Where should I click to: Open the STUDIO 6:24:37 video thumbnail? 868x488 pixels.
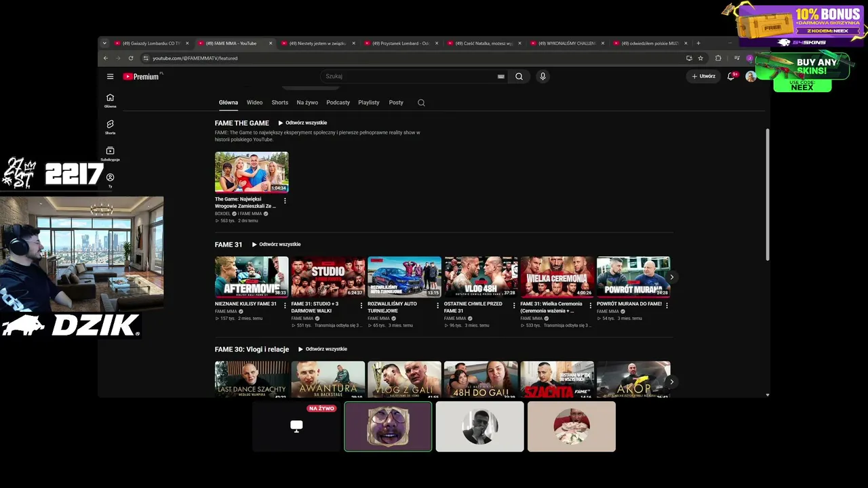pyautogui.click(x=328, y=277)
